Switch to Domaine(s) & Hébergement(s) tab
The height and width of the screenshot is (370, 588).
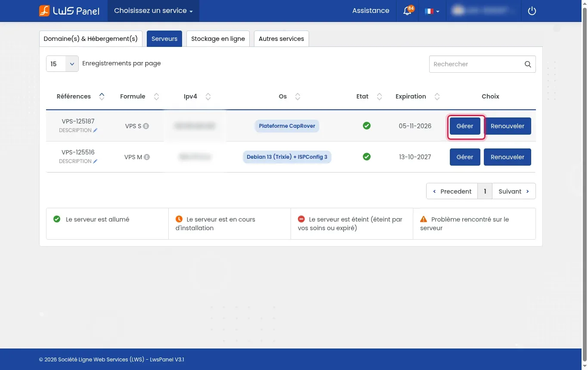pyautogui.click(x=91, y=39)
